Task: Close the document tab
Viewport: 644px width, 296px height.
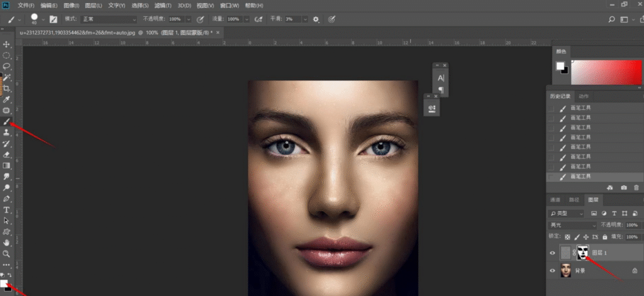Action: 218,33
